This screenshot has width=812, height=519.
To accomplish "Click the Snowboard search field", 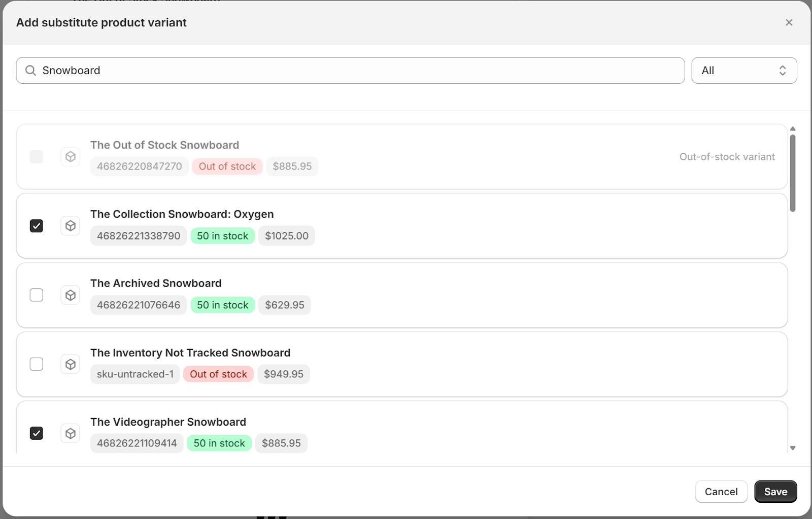I will [x=355, y=71].
